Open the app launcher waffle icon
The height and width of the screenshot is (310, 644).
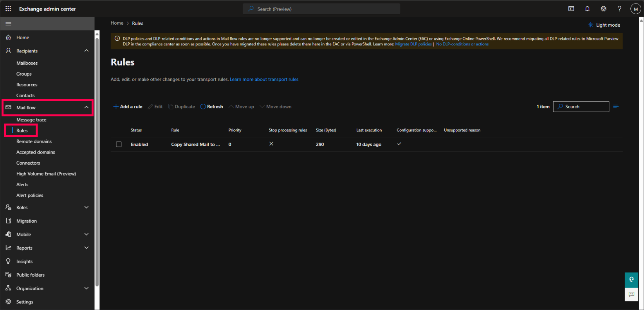[8, 9]
